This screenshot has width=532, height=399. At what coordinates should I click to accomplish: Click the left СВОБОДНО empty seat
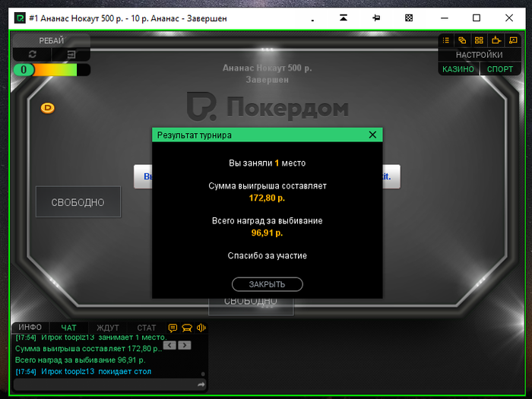[78, 202]
